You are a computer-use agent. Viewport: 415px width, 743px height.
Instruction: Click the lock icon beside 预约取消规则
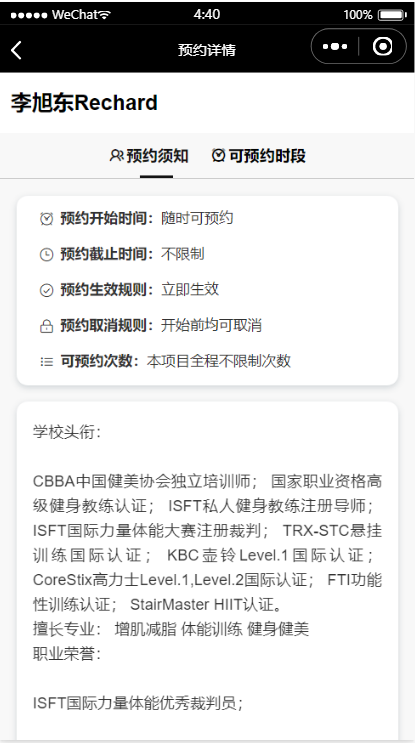click(46, 326)
